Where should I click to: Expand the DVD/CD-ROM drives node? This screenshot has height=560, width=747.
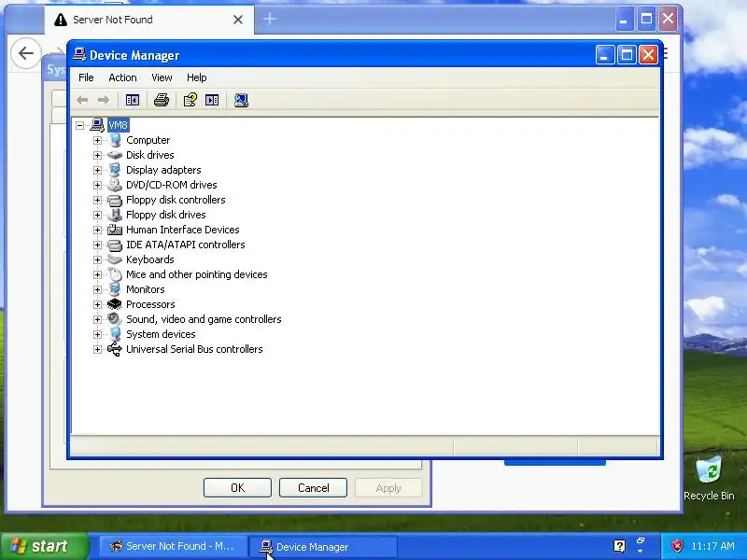97,185
